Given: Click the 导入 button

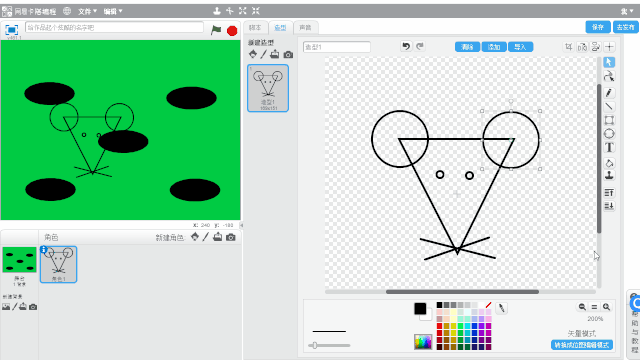Looking at the screenshot, I should click(x=520, y=47).
